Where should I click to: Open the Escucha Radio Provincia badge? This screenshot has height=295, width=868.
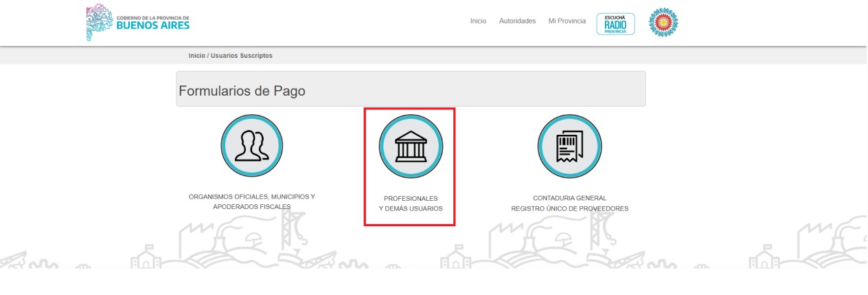tap(615, 23)
